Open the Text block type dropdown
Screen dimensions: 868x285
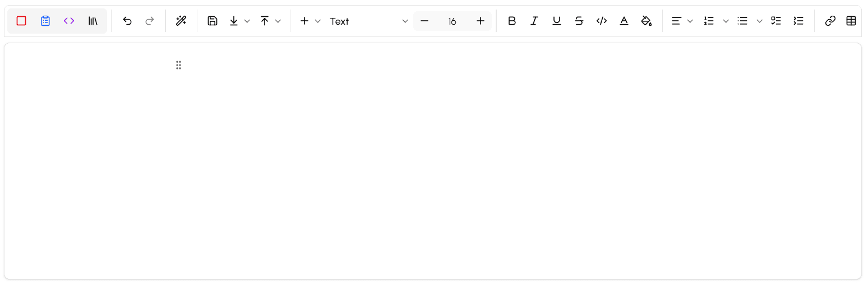tap(369, 21)
